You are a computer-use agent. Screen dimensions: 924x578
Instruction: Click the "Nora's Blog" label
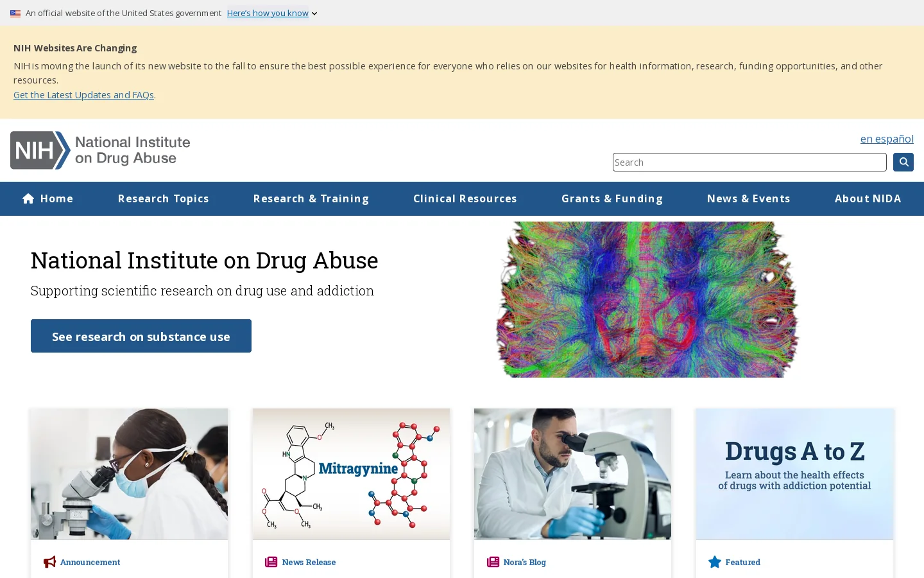[524, 562]
